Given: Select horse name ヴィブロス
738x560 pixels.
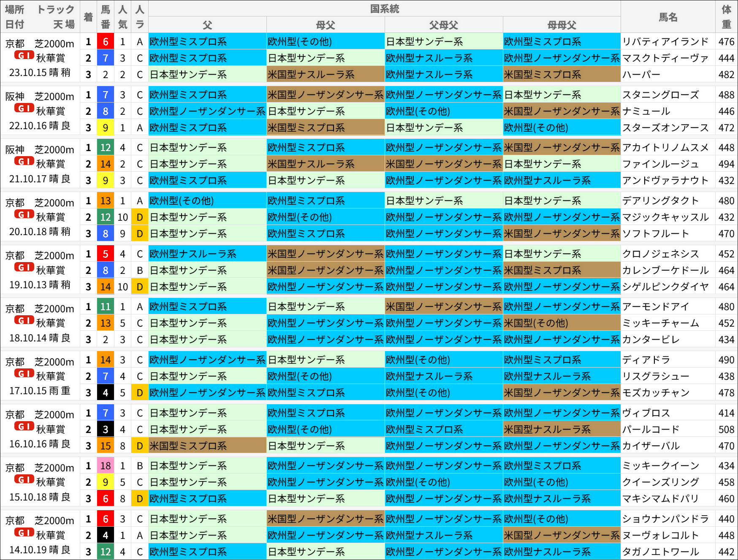Looking at the screenshot, I should (x=646, y=413).
